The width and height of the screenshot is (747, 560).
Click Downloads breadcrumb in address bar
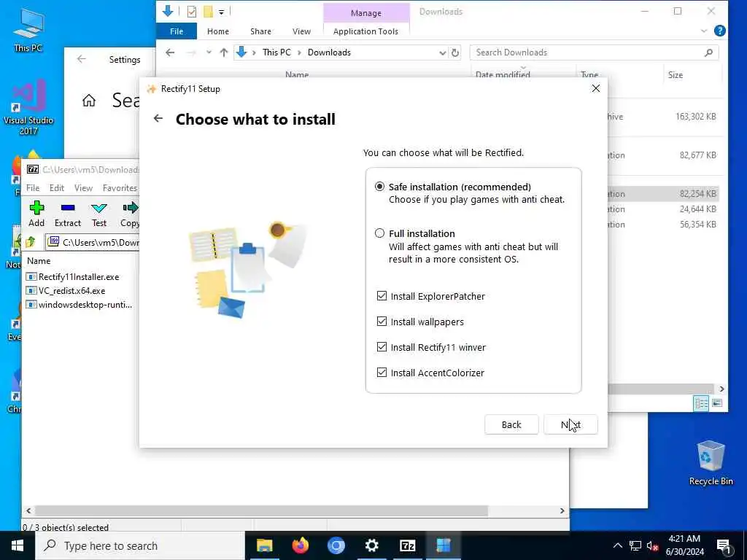tap(329, 52)
